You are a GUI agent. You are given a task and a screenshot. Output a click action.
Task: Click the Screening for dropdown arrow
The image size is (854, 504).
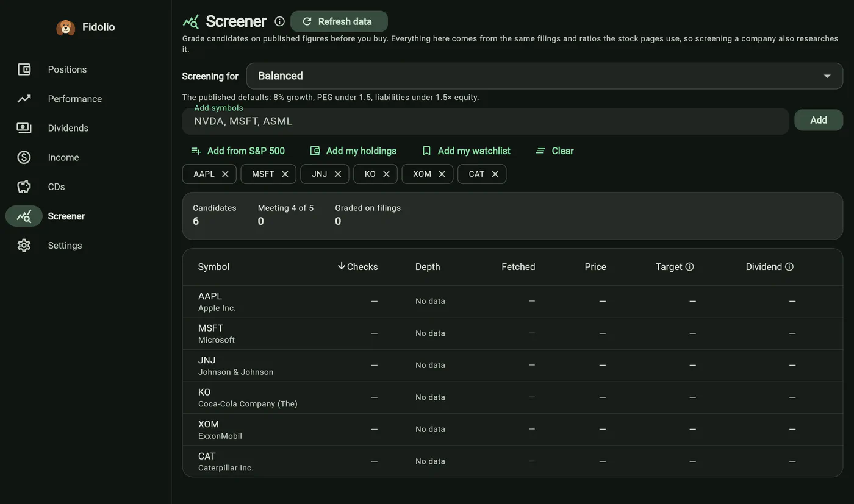827,76
